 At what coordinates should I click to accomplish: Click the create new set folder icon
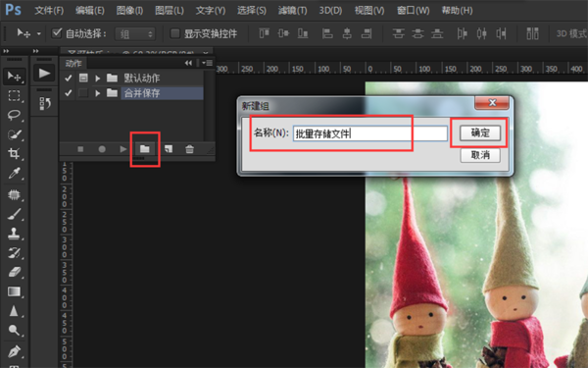click(x=145, y=149)
